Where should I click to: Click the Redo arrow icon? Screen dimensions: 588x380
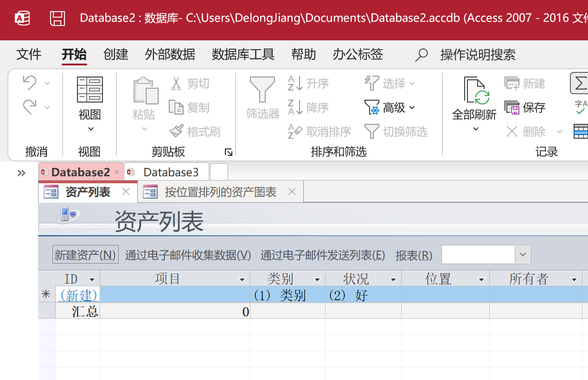point(30,107)
